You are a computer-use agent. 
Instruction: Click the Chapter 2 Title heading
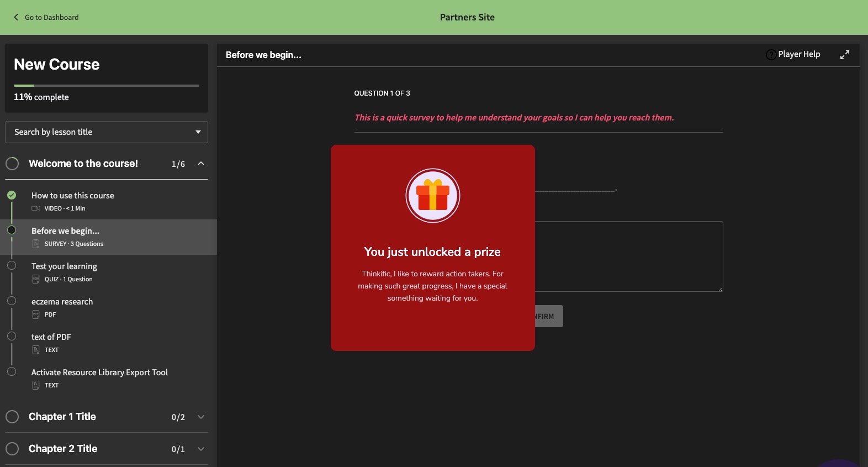[63, 449]
